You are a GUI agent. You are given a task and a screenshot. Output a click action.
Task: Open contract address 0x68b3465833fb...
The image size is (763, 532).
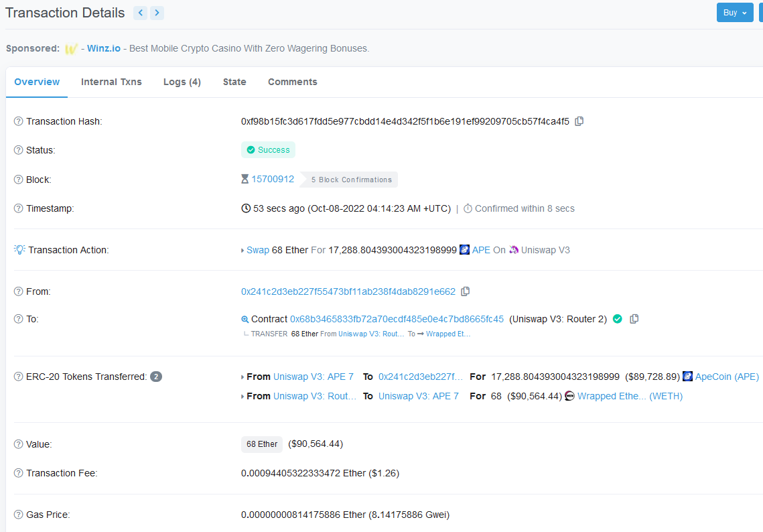397,319
